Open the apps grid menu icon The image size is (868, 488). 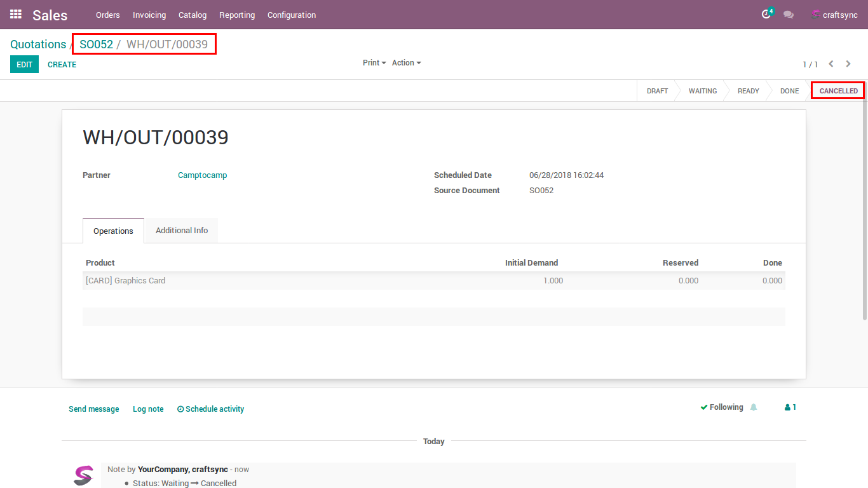[x=16, y=14]
